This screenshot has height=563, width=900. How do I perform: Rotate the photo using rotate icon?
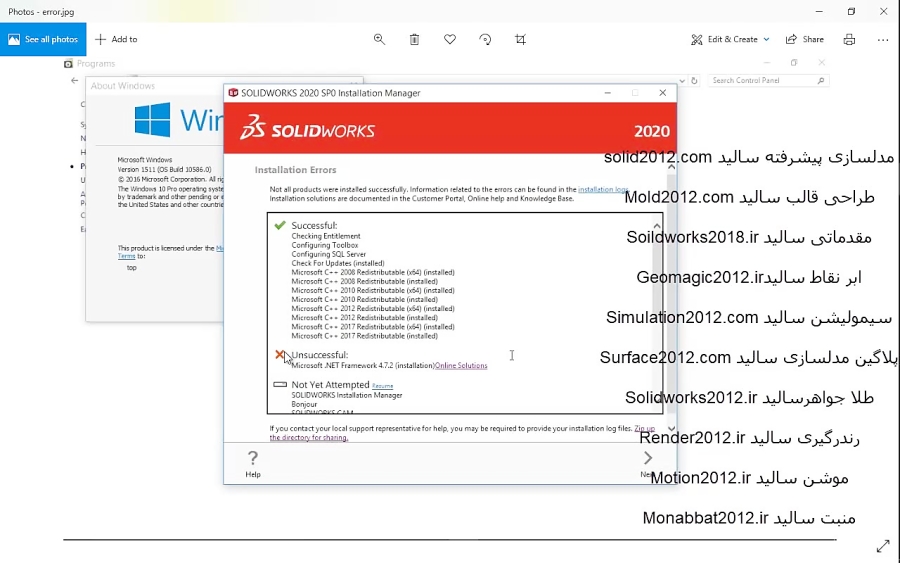tap(485, 39)
